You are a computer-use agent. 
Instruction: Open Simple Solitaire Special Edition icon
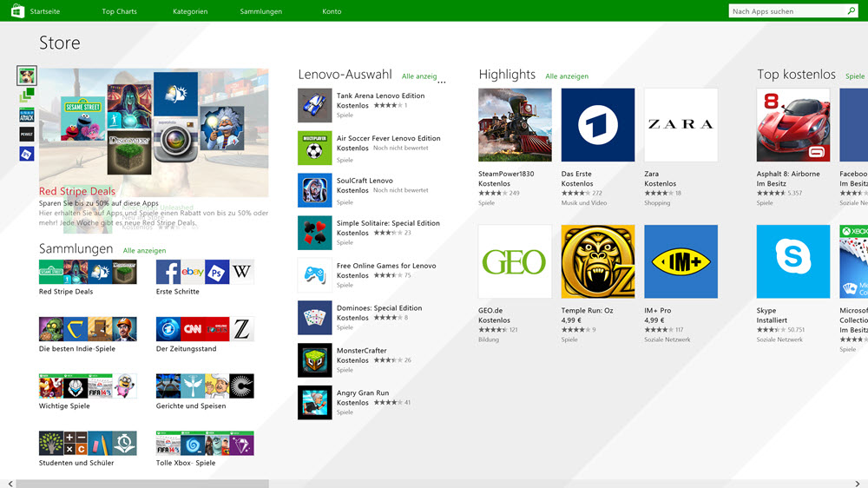point(314,233)
